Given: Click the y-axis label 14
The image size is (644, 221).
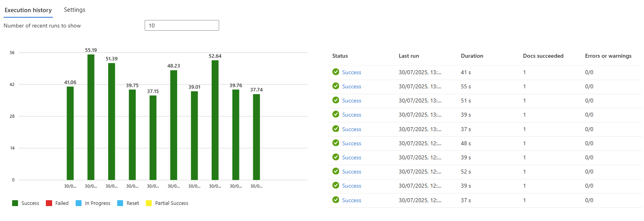Looking at the screenshot, I should [x=12, y=148].
